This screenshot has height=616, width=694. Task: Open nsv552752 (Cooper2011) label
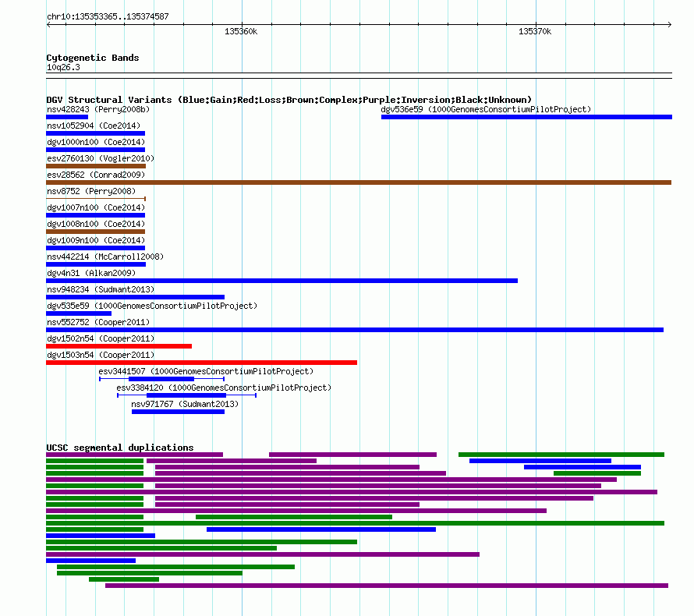98,322
